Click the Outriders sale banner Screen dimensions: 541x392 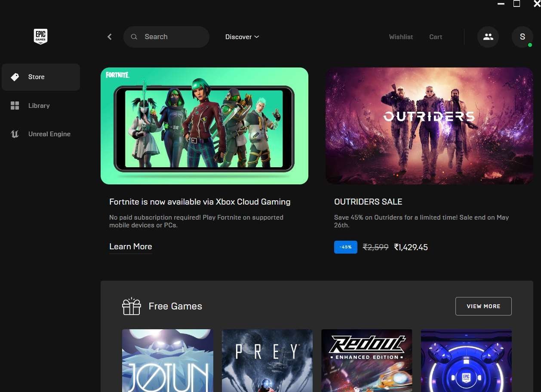tap(429, 126)
